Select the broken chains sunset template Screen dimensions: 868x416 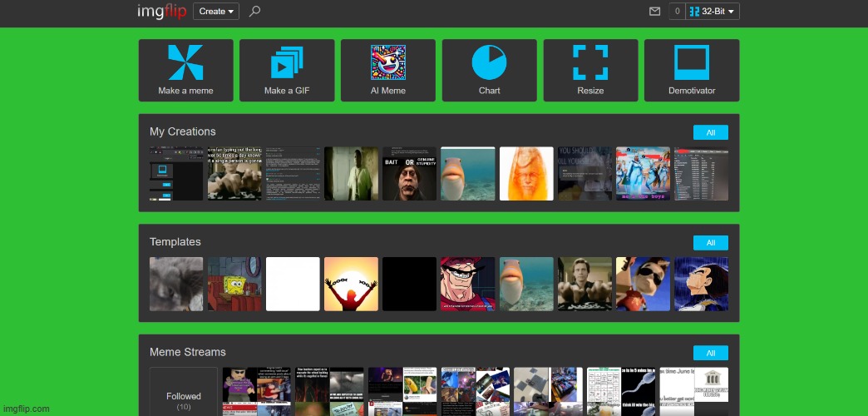352,284
